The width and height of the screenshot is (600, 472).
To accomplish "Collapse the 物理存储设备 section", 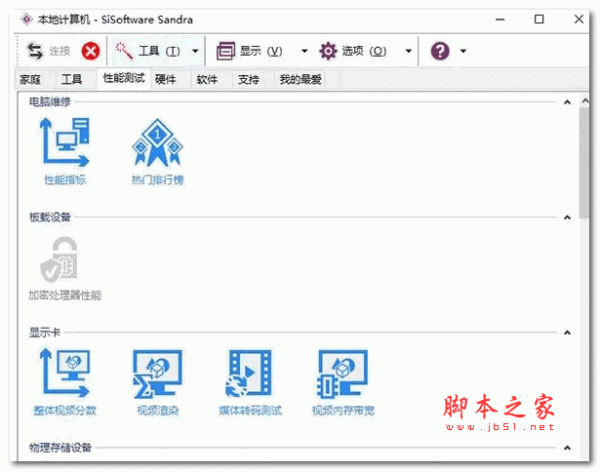I will click(567, 448).
